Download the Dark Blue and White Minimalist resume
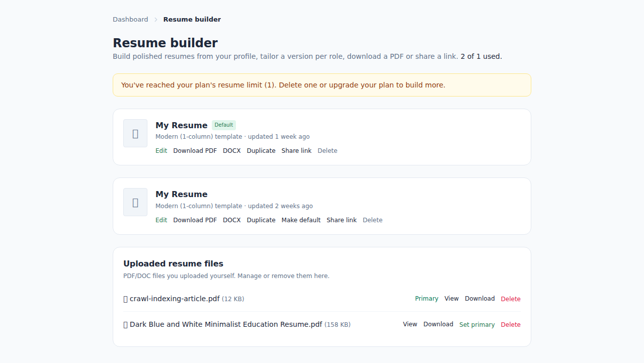Viewport: 644px width, 363px height. (438, 324)
